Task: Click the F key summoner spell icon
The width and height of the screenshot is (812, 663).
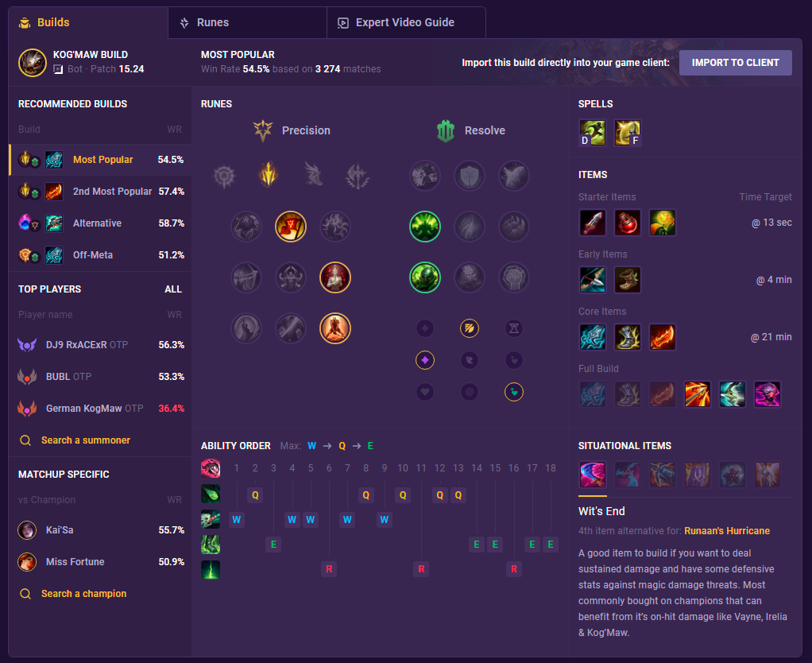Action: 627,134
